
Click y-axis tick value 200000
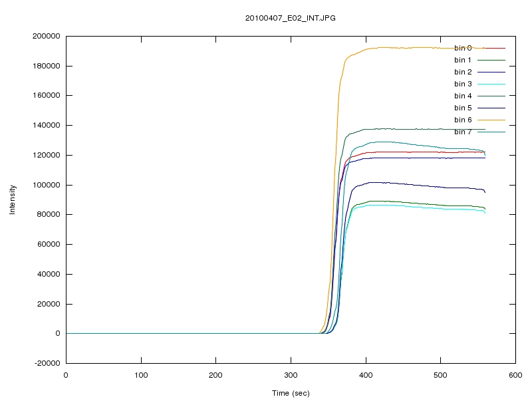(47, 36)
